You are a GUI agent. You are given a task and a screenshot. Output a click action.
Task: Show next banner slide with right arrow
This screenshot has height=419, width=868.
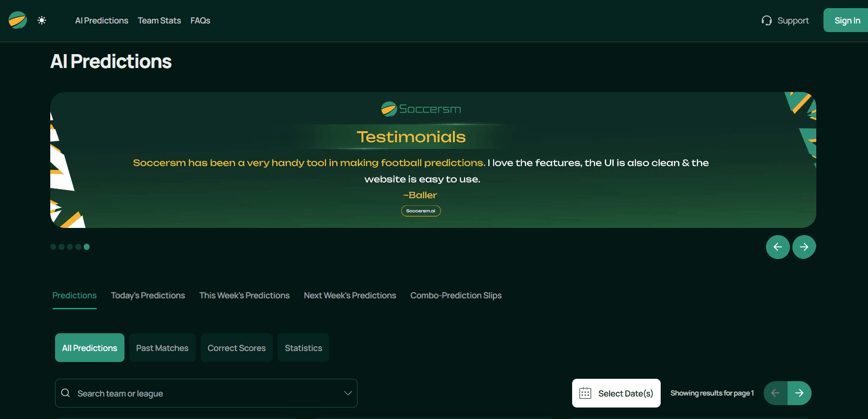[804, 247]
